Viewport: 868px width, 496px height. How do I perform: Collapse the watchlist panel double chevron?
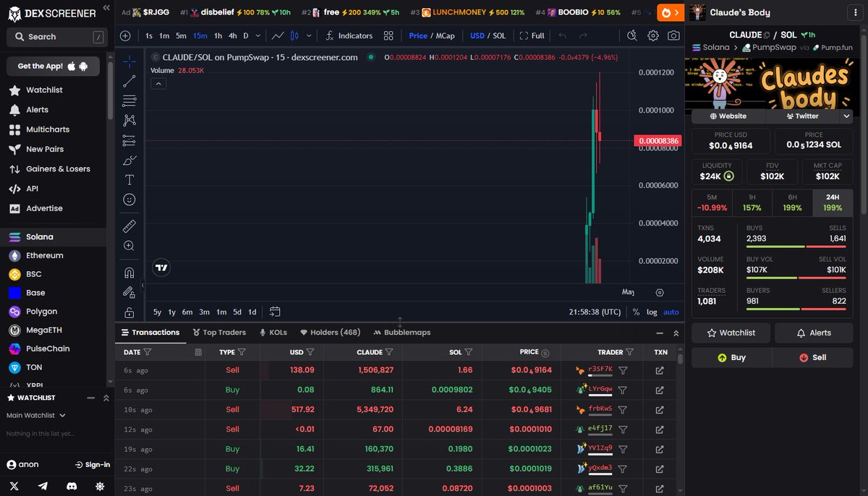106,398
